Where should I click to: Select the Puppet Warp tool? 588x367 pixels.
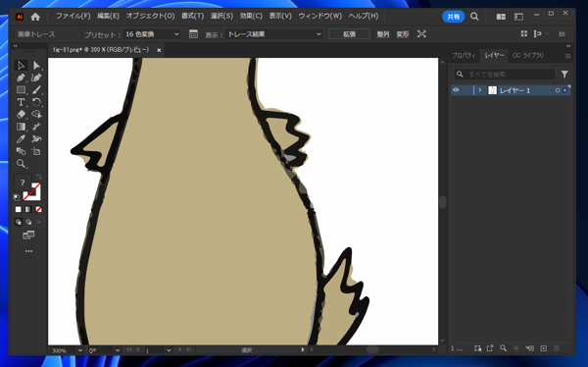tap(36, 139)
